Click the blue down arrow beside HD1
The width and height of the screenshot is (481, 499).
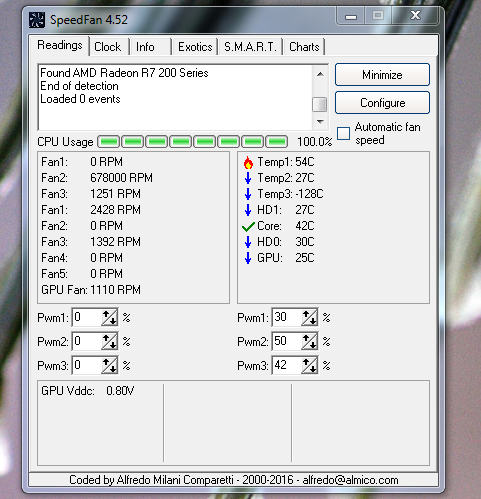248,210
